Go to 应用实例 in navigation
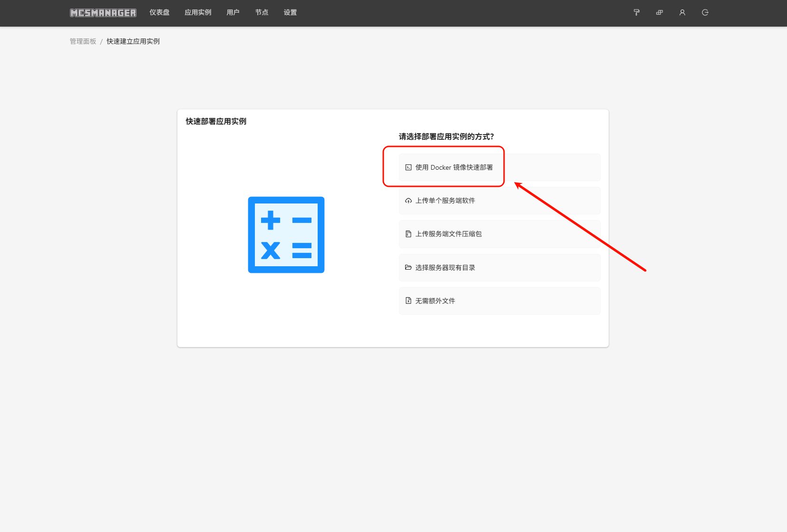The width and height of the screenshot is (787, 532). pos(198,12)
